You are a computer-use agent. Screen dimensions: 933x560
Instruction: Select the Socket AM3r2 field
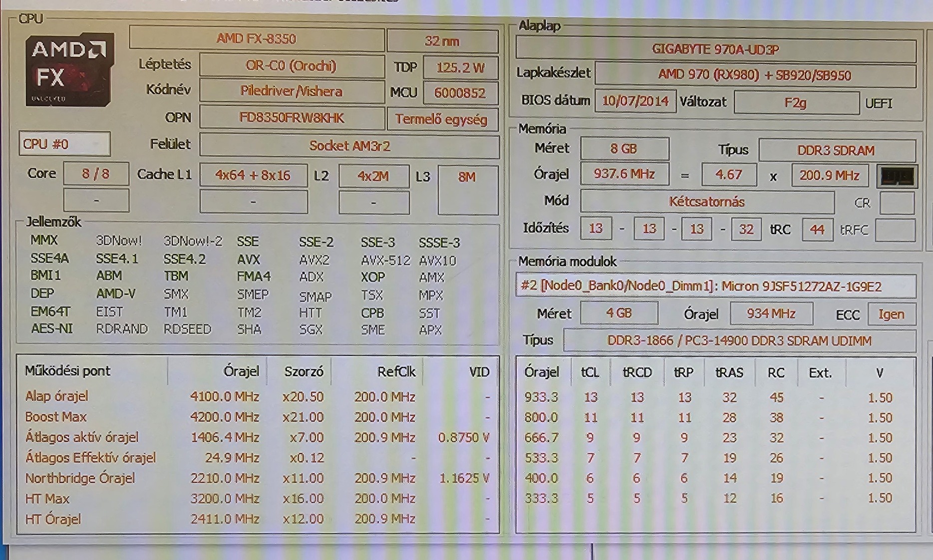(349, 146)
